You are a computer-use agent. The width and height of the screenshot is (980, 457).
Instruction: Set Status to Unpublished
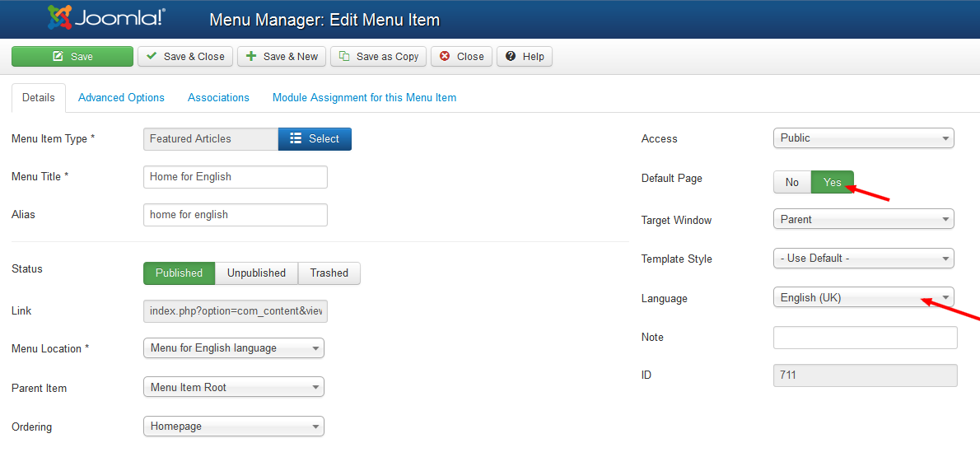tap(256, 273)
